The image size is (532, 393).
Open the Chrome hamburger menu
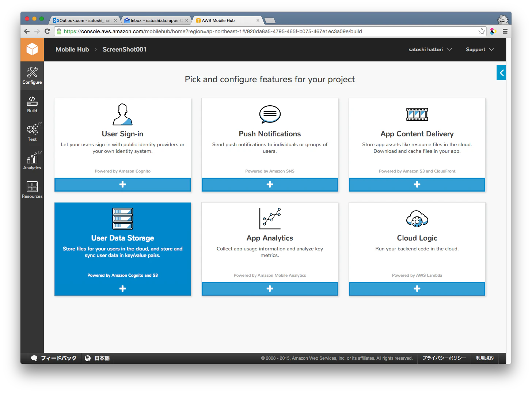(x=505, y=31)
